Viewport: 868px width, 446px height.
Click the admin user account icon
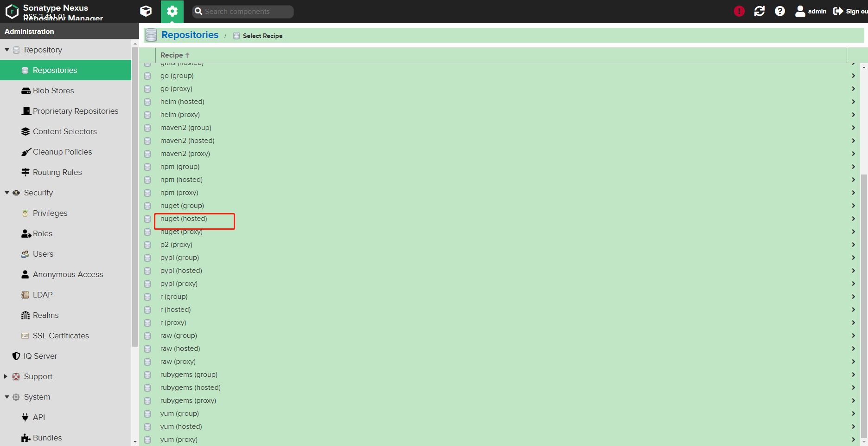[800, 11]
